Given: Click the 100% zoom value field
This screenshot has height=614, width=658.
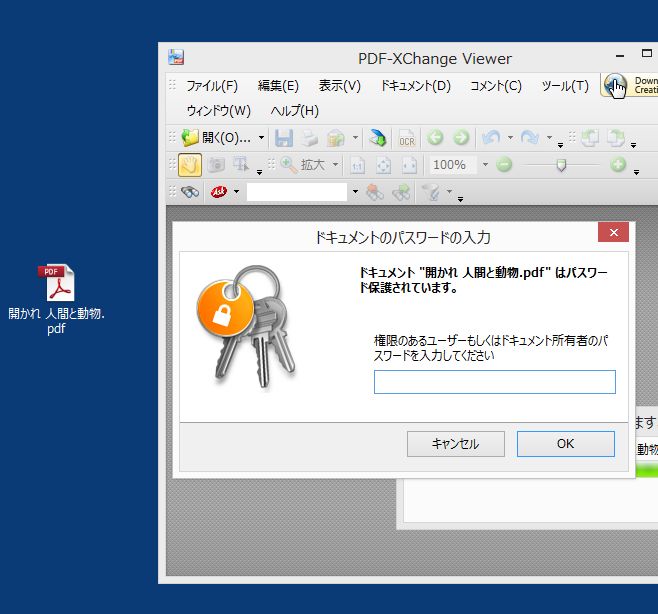Looking at the screenshot, I should click(452, 165).
